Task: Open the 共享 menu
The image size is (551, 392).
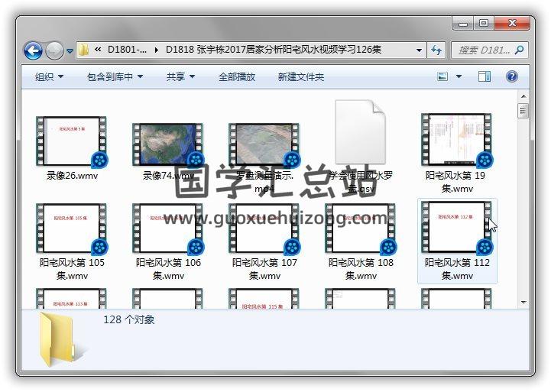Action: coord(180,76)
